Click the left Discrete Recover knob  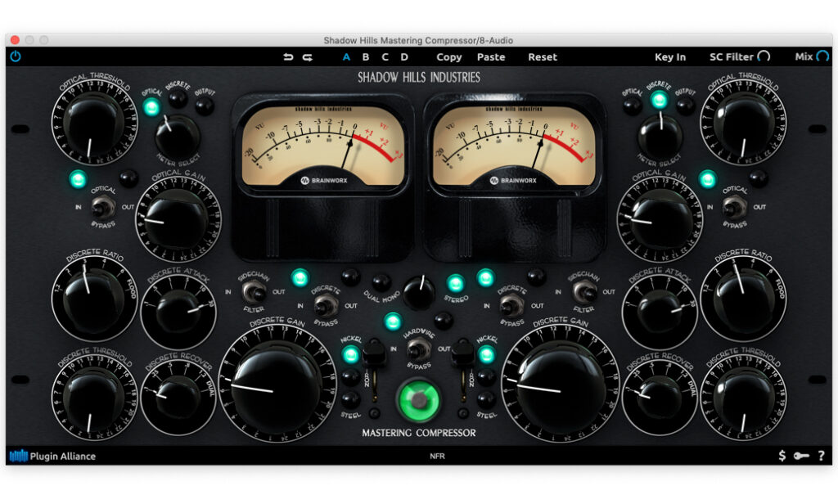178,397
